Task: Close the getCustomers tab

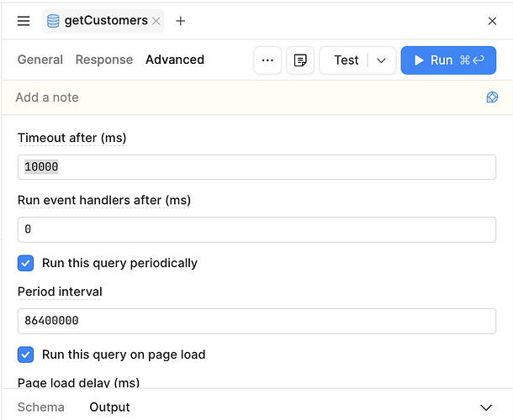Action: [156, 21]
